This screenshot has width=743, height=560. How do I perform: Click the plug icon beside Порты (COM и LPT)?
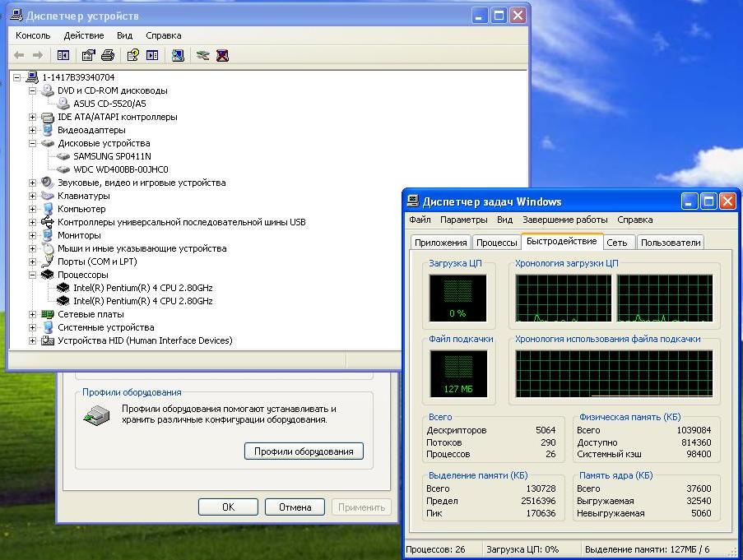pyautogui.click(x=48, y=261)
